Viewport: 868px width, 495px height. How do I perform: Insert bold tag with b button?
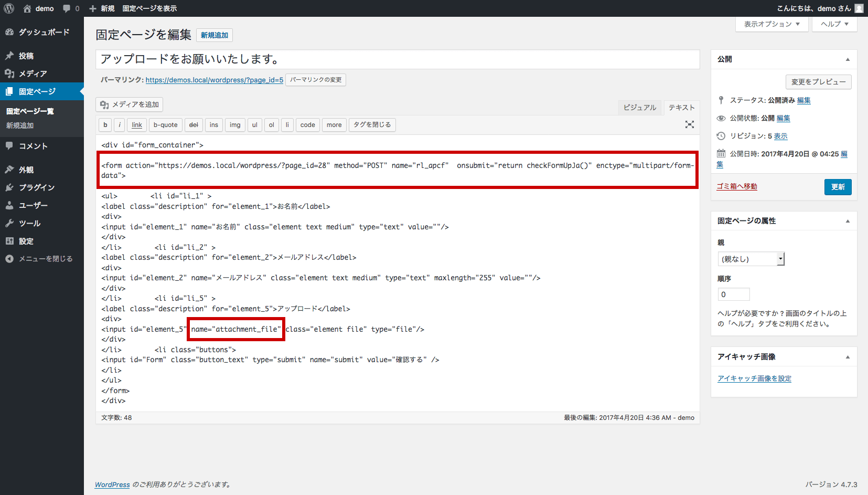(x=105, y=125)
